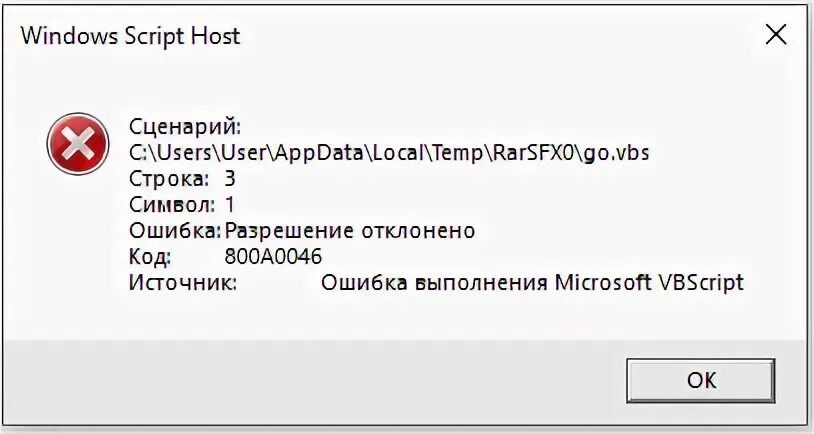Screen dimensions: 814x434
Task: Click the Код label
Action: pos(150,257)
